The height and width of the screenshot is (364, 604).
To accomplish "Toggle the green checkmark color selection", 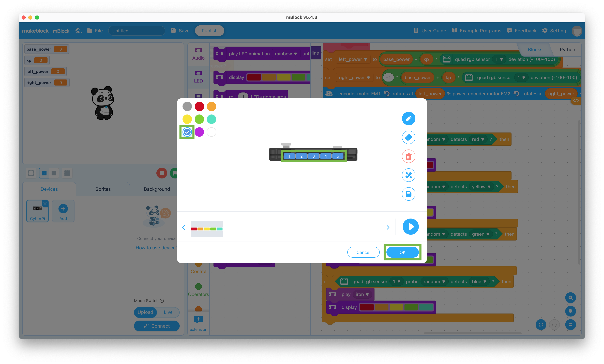I will tap(187, 132).
